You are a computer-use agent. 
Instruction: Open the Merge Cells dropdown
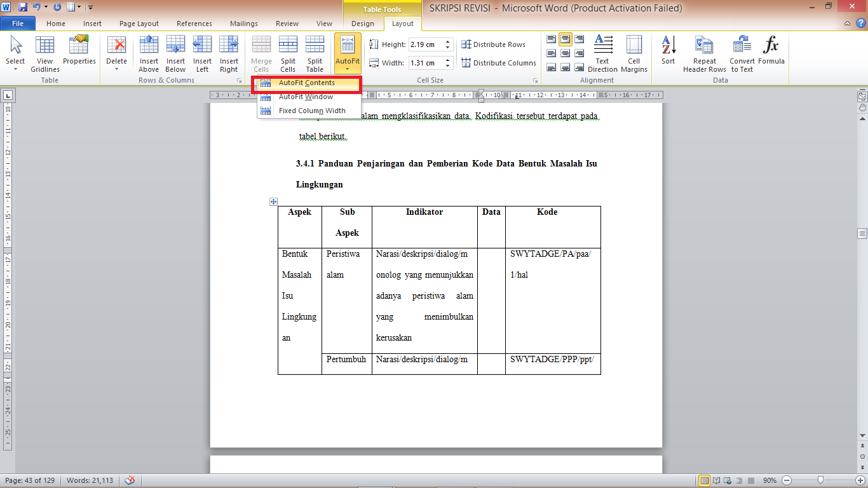(261, 53)
